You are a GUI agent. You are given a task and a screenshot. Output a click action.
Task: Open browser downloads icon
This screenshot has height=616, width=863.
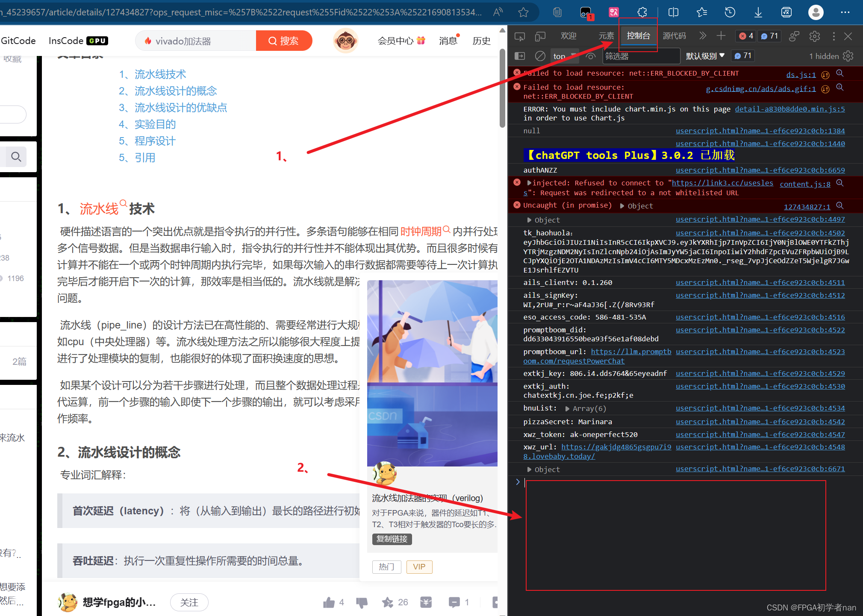click(x=758, y=12)
